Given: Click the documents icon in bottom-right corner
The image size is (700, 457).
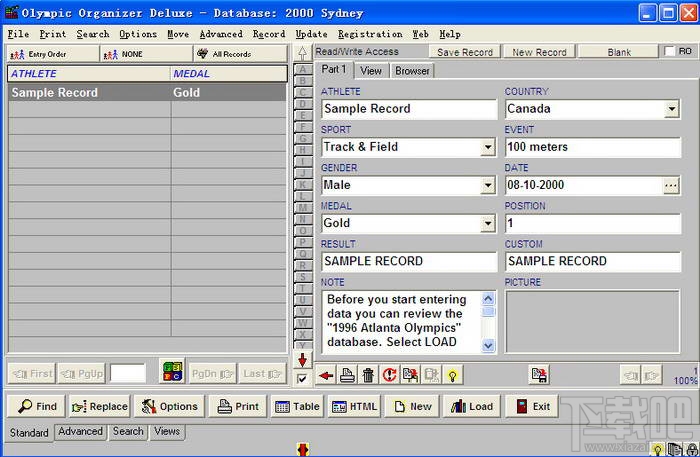Looking at the screenshot, I should 674,449.
